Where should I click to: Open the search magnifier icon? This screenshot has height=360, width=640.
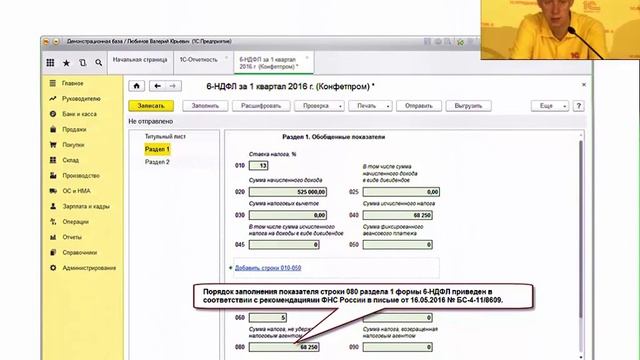click(x=99, y=63)
